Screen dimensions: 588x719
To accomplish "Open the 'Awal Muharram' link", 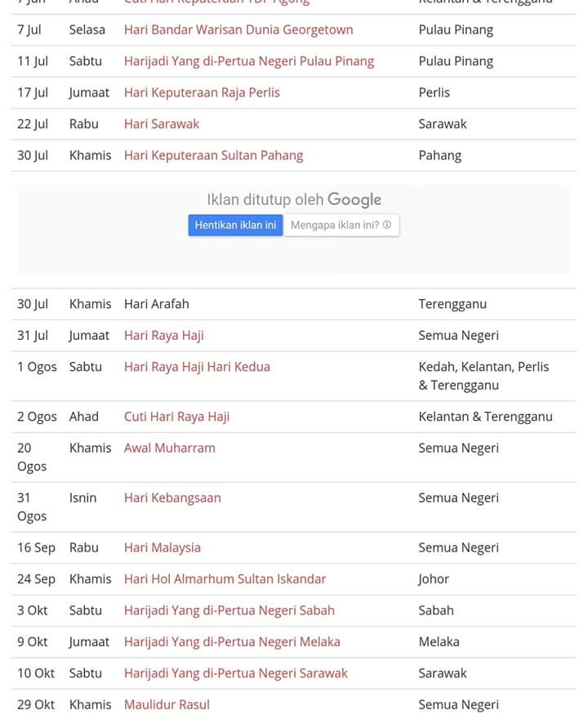I will point(170,448).
